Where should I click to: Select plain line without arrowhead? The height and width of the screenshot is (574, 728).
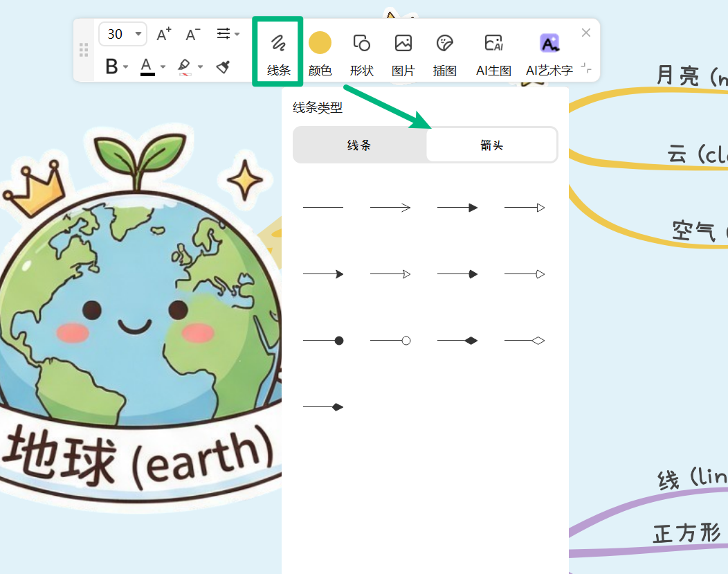pos(323,208)
